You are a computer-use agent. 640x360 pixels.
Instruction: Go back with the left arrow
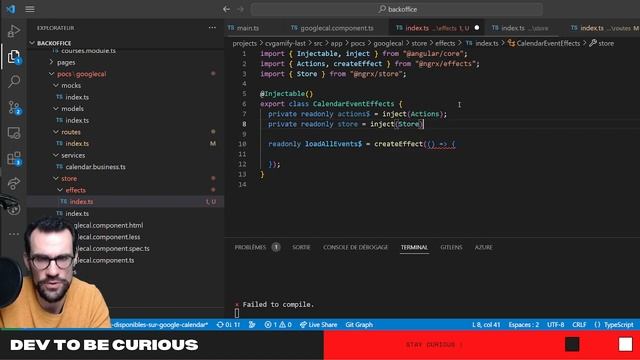227,9
